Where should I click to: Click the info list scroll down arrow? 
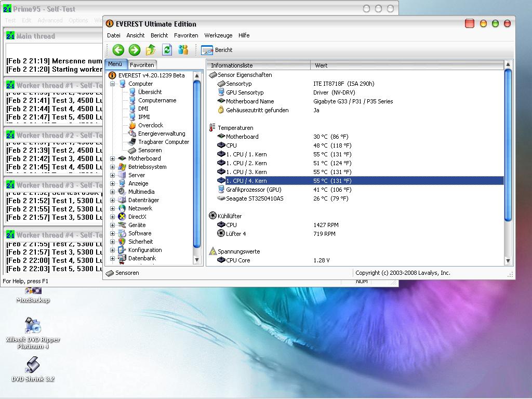[x=508, y=261]
